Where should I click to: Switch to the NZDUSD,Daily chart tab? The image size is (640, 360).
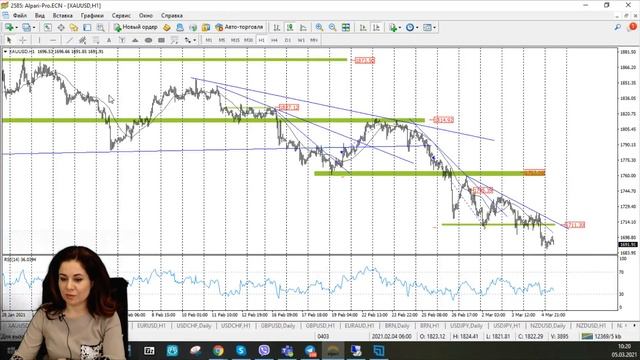[547, 326]
